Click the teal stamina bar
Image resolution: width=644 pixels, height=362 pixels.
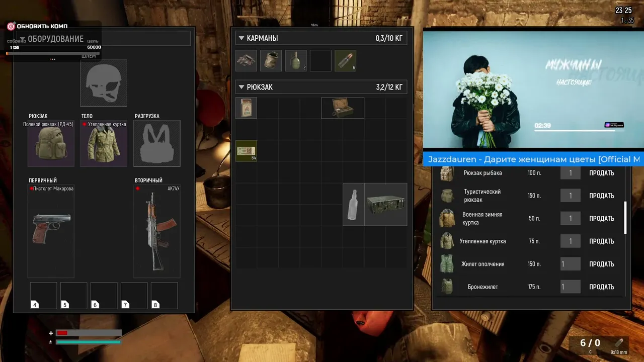89,342
